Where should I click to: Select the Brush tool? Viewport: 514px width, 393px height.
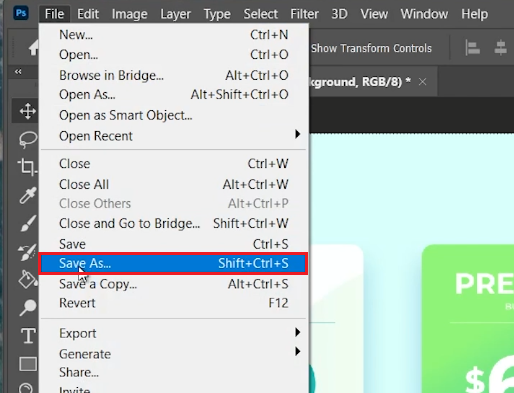click(28, 223)
